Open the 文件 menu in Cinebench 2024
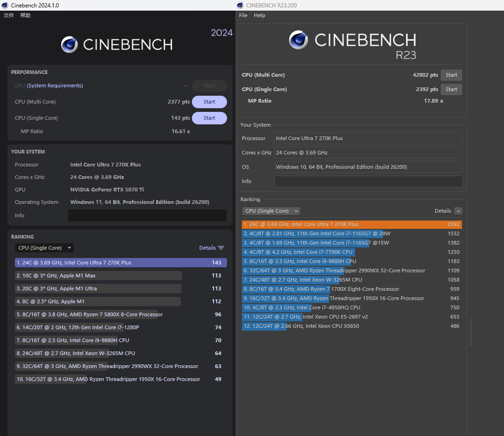The height and width of the screenshot is (436, 504). coord(9,15)
